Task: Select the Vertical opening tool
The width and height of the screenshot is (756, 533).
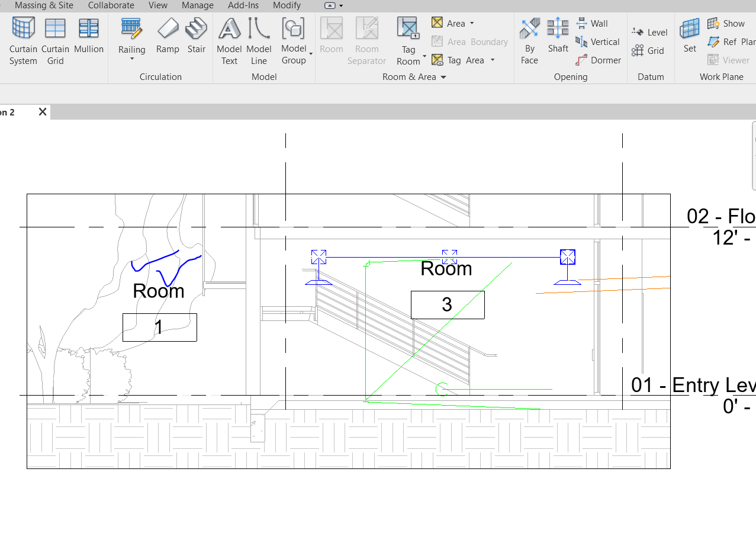Action: point(597,41)
